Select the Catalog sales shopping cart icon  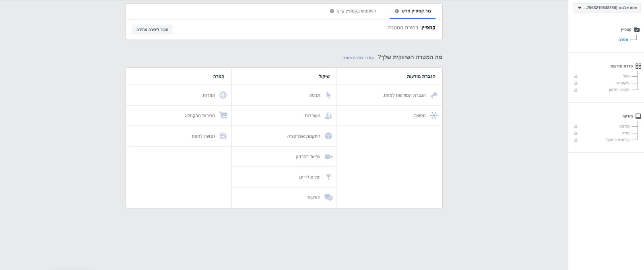(x=223, y=115)
